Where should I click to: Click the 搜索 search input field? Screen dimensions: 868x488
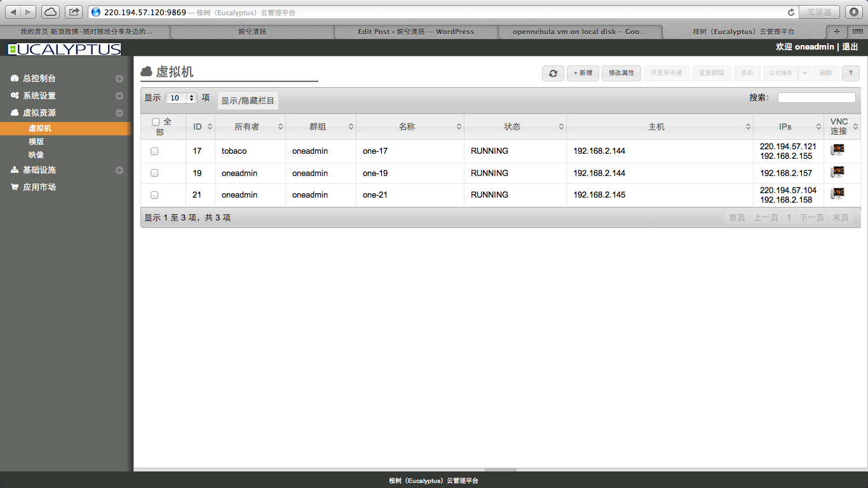817,98
